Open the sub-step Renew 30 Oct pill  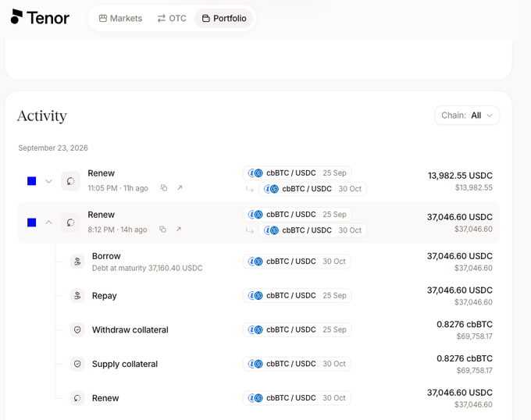pyautogui.click(x=297, y=398)
